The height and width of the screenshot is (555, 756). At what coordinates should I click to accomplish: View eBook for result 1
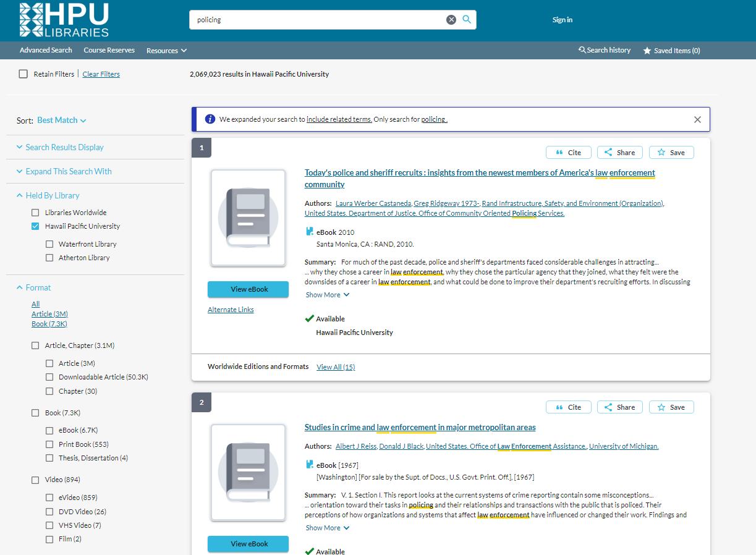tap(248, 289)
